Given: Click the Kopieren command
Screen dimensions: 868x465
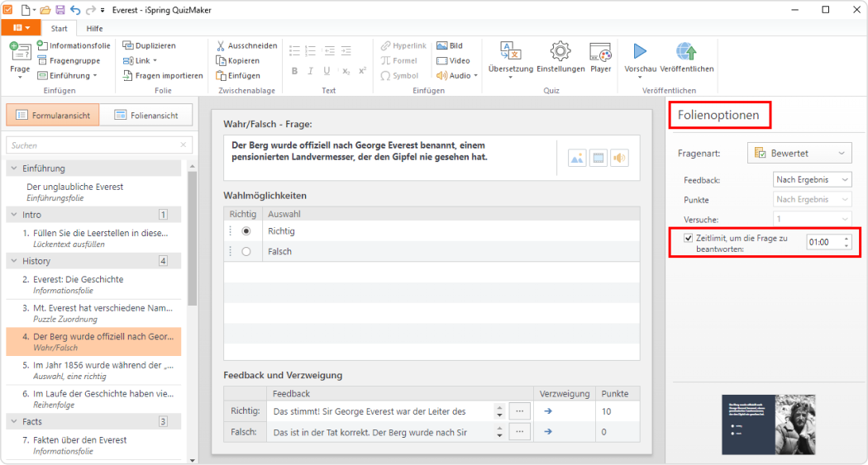Looking at the screenshot, I should tap(237, 60).
